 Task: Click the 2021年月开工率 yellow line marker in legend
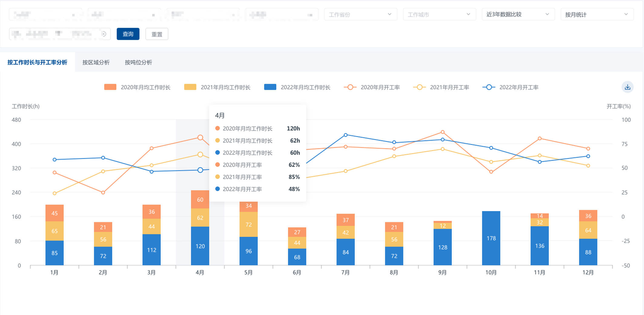click(x=420, y=87)
